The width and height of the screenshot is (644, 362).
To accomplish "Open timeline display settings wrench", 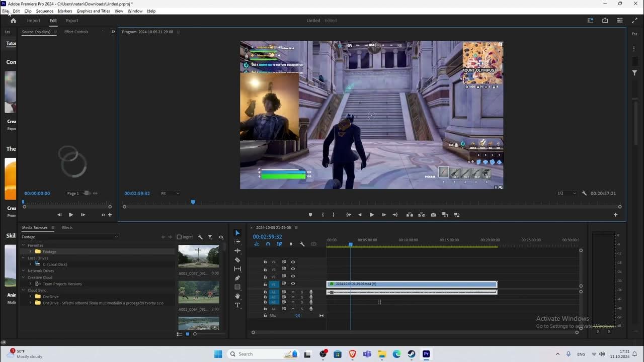I will (x=302, y=244).
